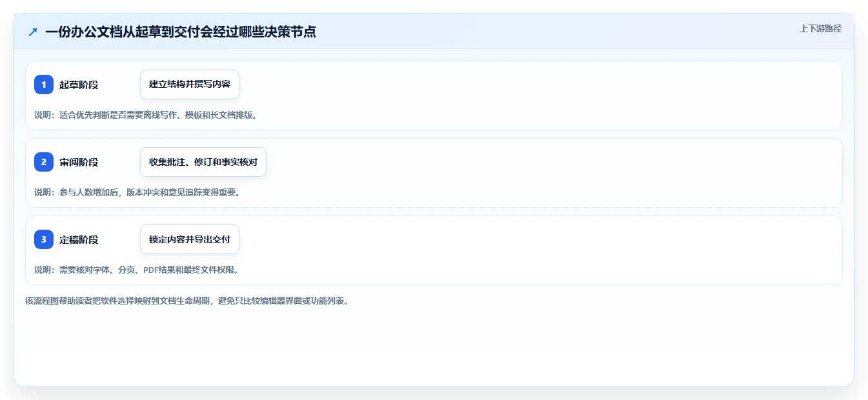Click the note about 离线写作、模板和长文档排版
The image size is (868, 400).
(145, 115)
